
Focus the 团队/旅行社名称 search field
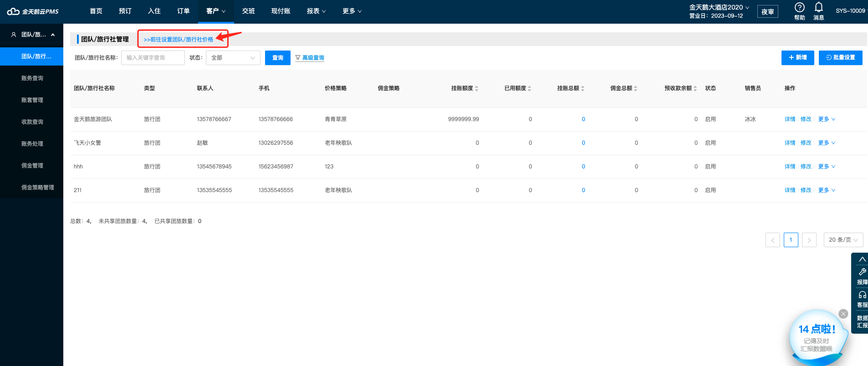[153, 58]
